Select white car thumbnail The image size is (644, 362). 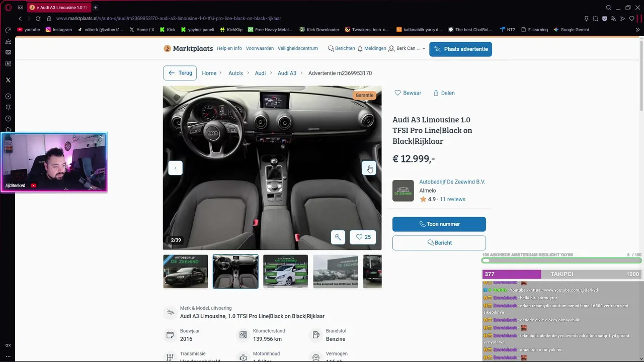coord(285,271)
